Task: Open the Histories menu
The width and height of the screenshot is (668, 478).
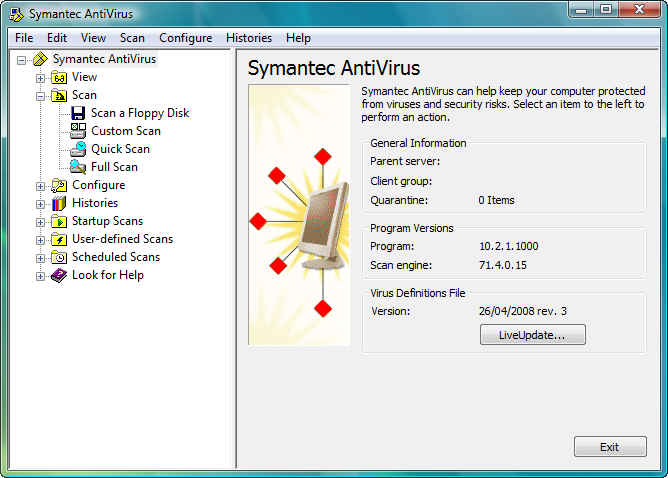Action: click(249, 38)
